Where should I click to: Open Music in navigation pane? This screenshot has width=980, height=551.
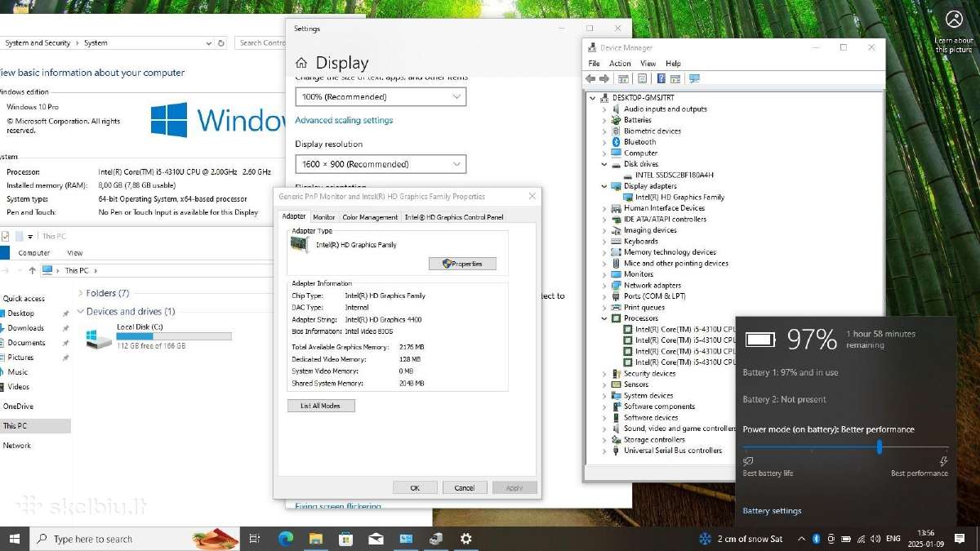17,372
